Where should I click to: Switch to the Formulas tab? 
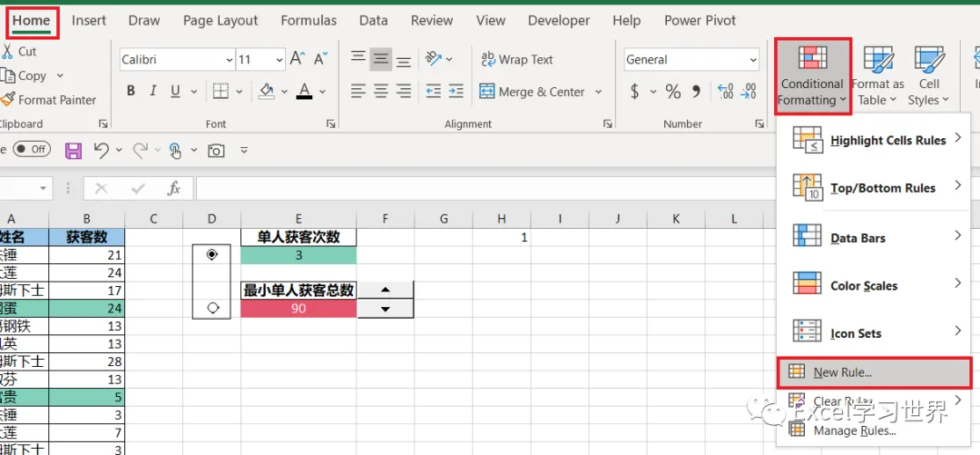(309, 20)
